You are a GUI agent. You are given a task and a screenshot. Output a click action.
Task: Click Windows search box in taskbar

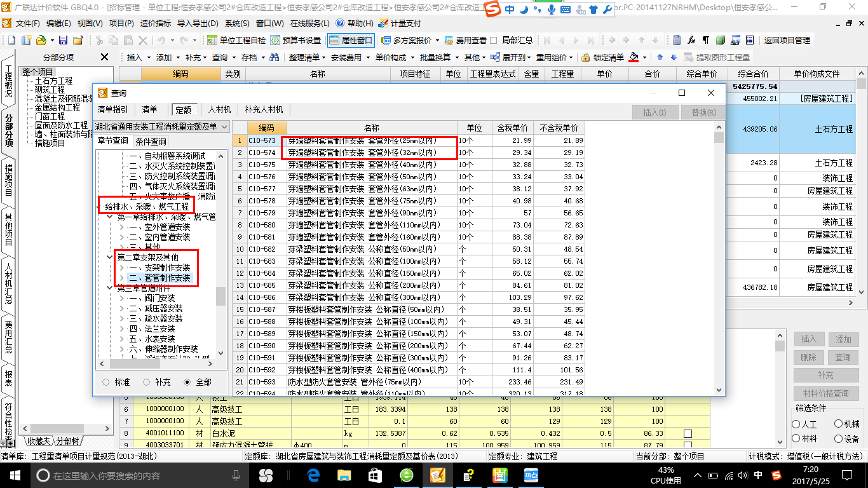coord(139,475)
